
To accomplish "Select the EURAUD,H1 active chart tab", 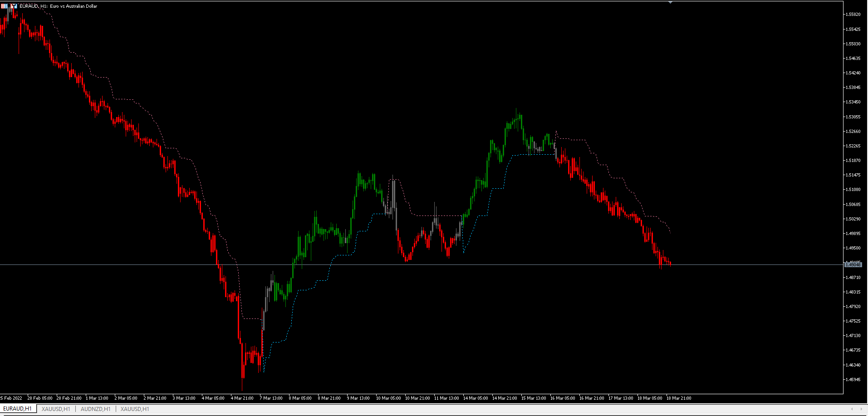I will (x=18, y=408).
